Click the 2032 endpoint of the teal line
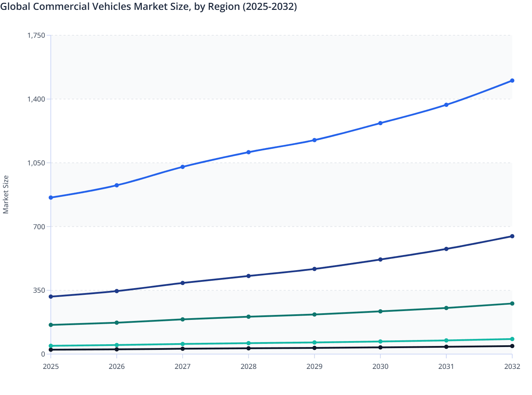532x395 pixels. click(x=512, y=339)
